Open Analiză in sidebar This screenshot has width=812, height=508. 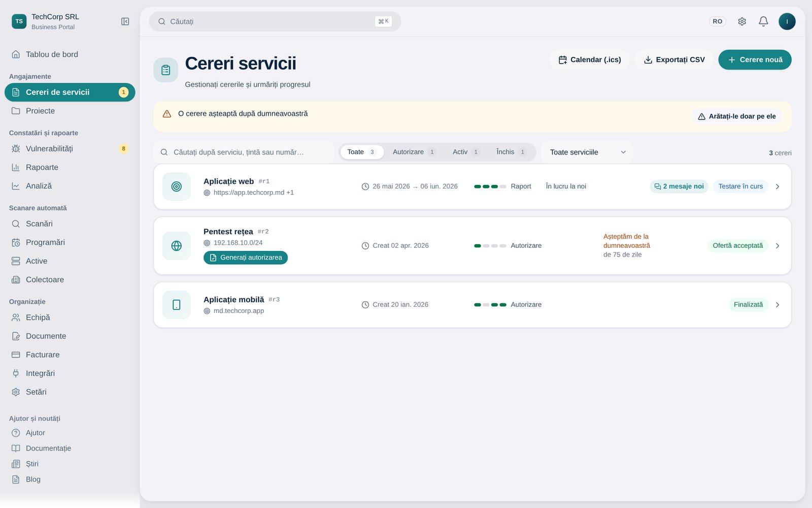click(70, 186)
